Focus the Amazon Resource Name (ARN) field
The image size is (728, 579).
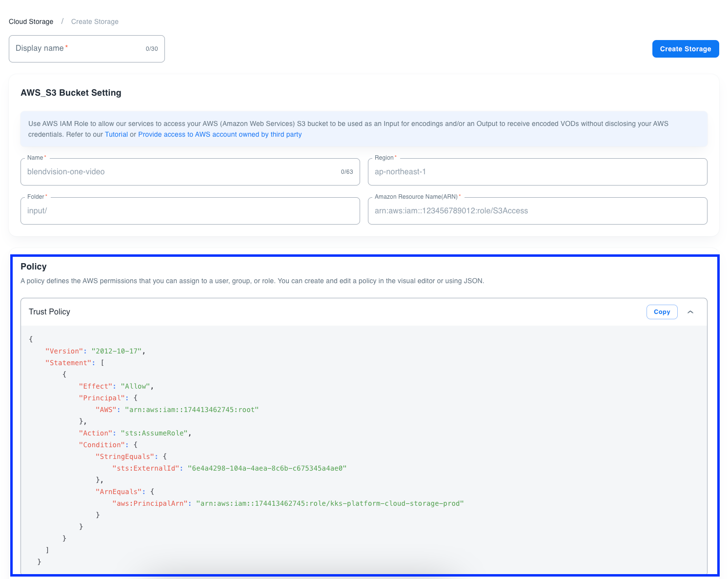click(537, 211)
